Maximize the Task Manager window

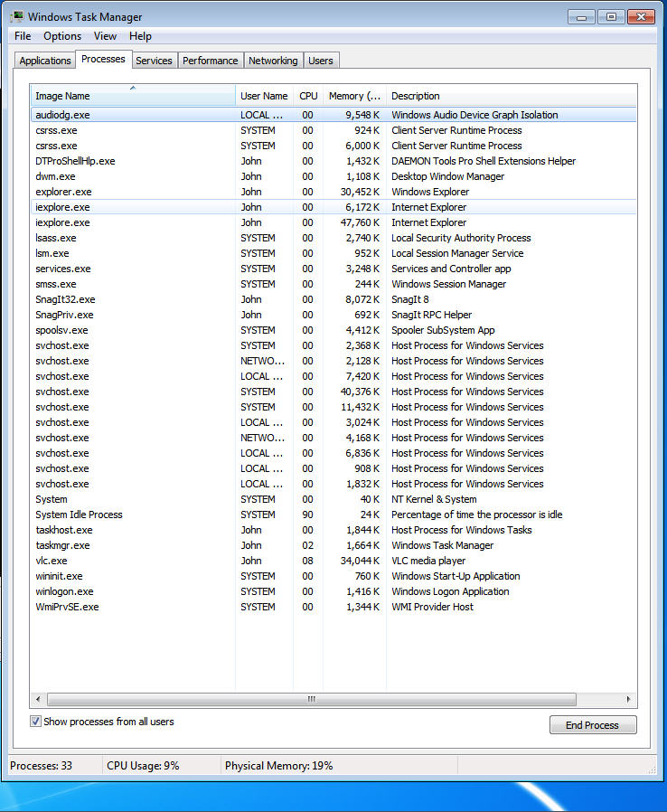tap(612, 16)
